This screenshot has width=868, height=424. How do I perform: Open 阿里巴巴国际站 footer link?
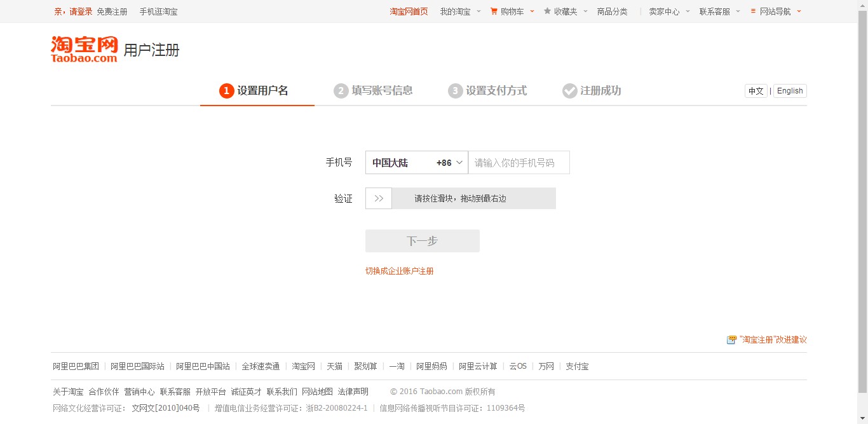(137, 366)
